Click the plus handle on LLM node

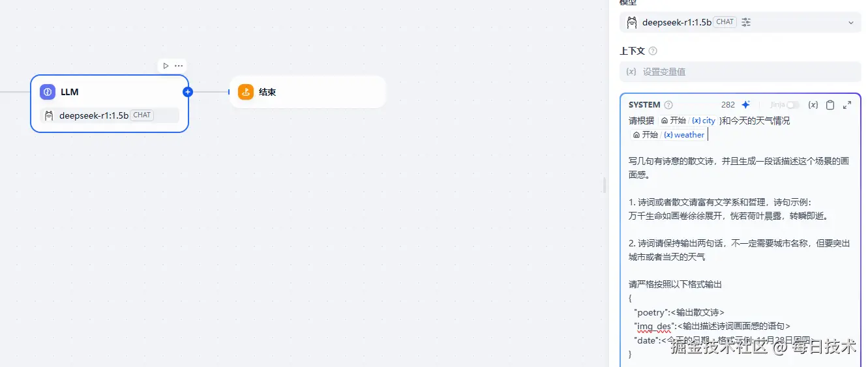tap(188, 92)
